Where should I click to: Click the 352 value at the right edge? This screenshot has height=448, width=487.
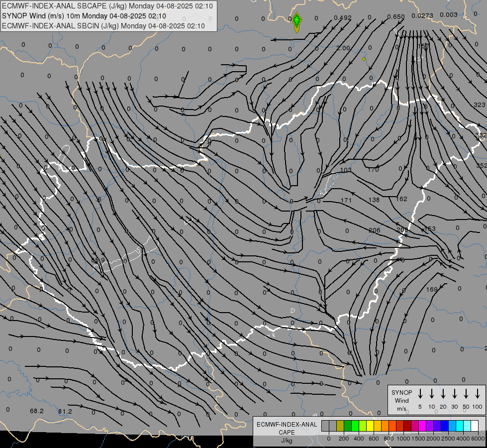click(x=482, y=165)
